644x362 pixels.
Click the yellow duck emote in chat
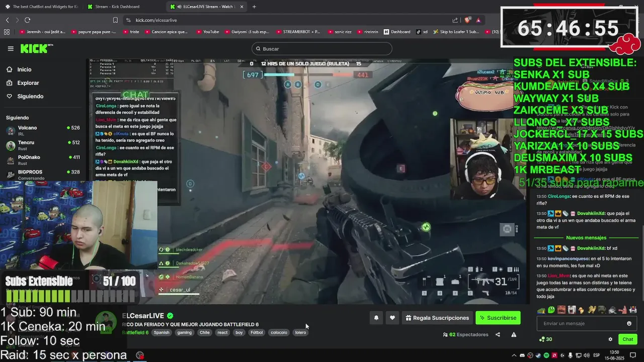pyautogui.click(x=582, y=310)
